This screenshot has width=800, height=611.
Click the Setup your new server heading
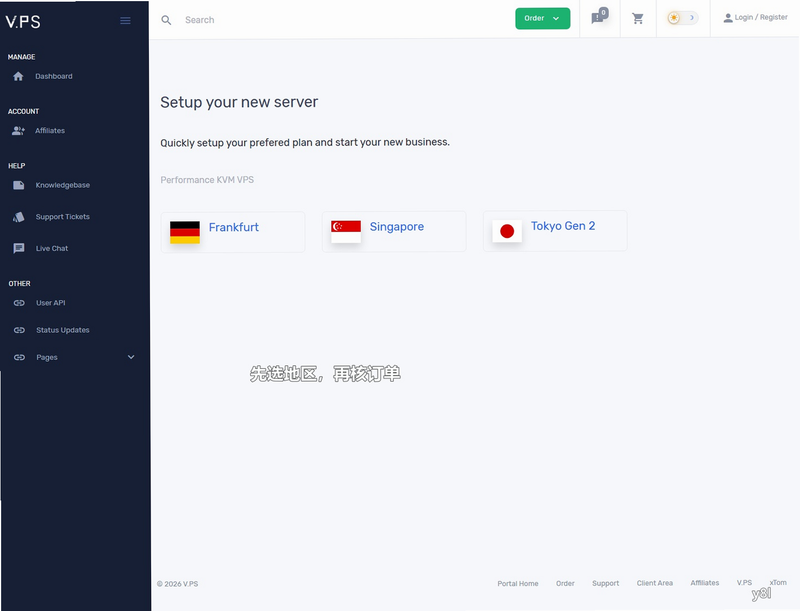[x=239, y=102]
